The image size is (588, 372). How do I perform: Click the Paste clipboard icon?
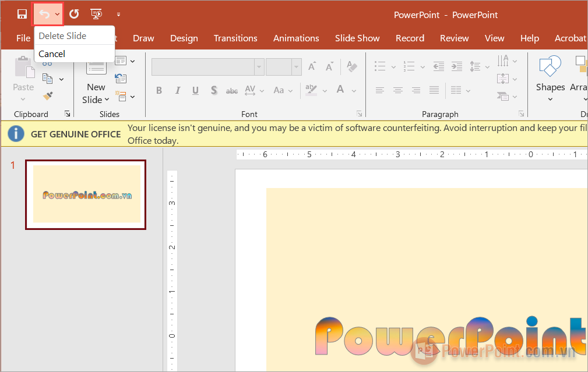click(24, 68)
